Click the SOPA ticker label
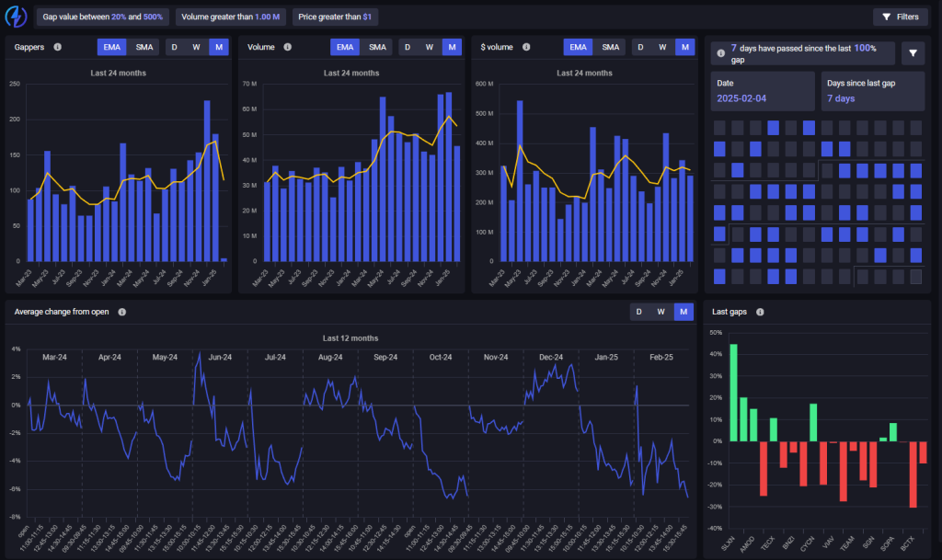 (887, 543)
